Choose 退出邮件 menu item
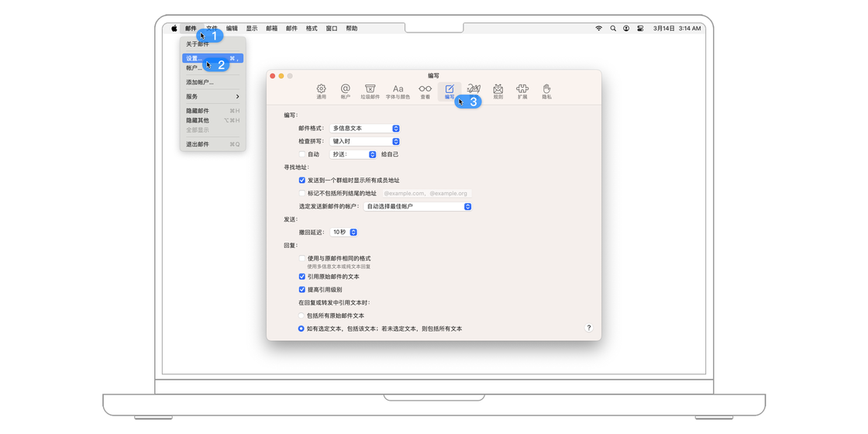Viewport: 868px width, 434px height. pos(212,144)
